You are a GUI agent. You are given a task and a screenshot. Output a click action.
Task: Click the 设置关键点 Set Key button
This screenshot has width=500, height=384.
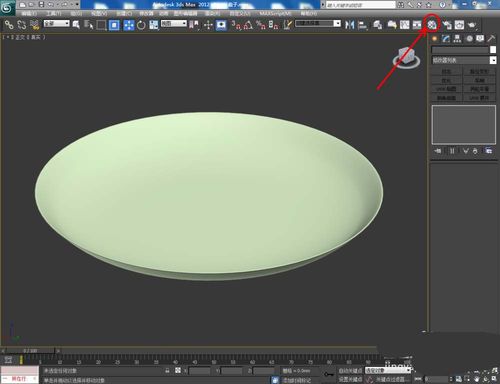350,379
